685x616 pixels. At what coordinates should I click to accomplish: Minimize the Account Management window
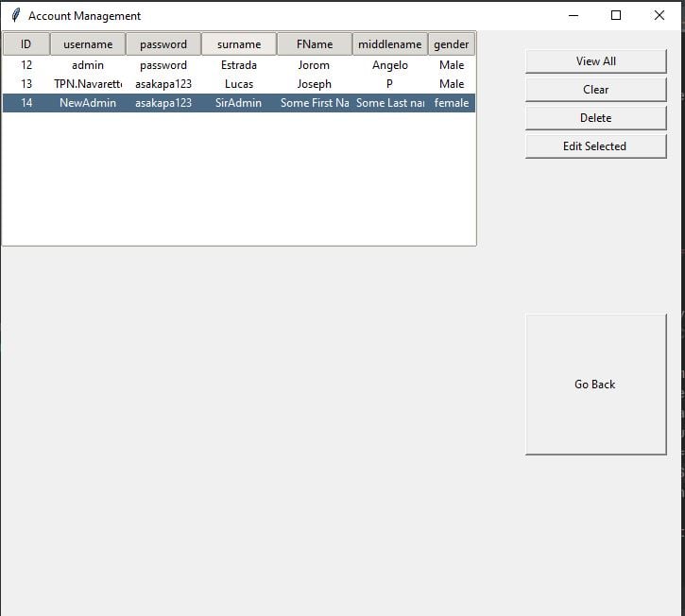(x=573, y=15)
